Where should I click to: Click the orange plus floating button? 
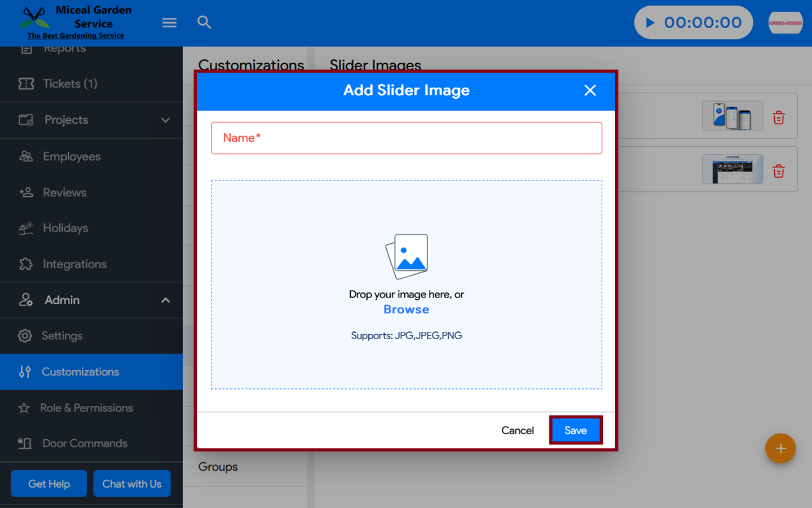click(x=780, y=448)
